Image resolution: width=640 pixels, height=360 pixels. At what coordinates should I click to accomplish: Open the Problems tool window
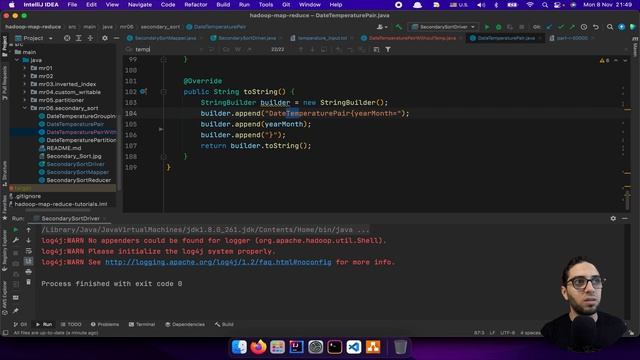coord(105,324)
